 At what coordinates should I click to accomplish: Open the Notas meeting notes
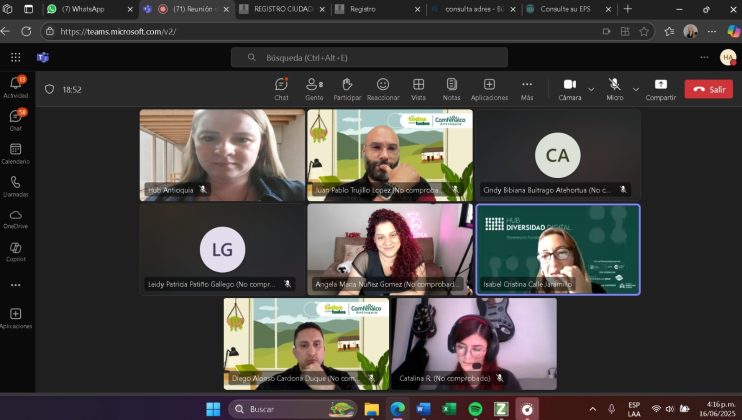452,88
